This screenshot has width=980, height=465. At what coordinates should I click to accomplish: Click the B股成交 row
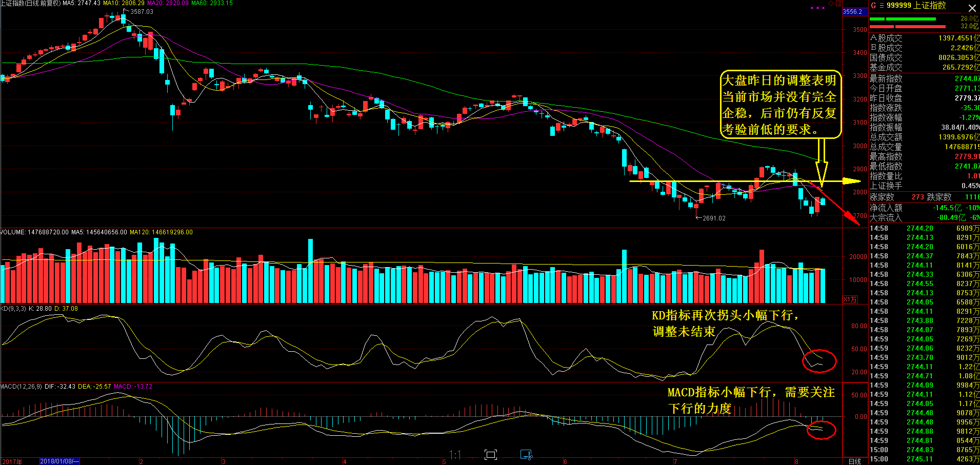924,48
